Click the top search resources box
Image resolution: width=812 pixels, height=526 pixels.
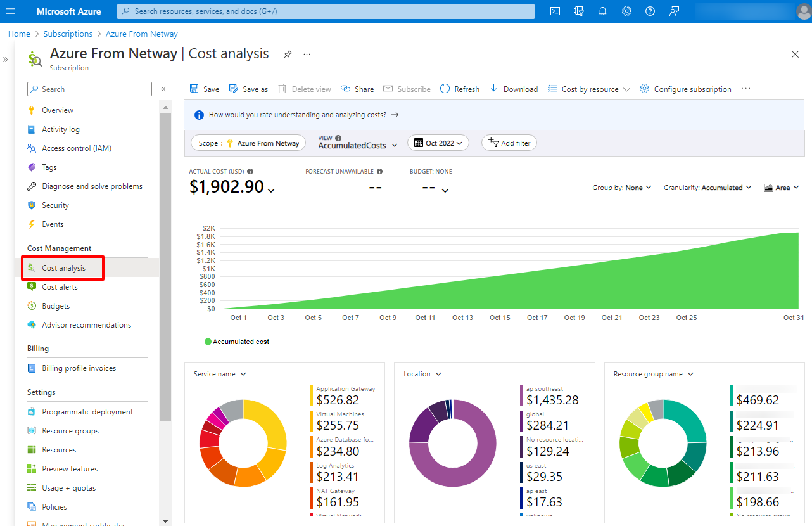(326, 11)
